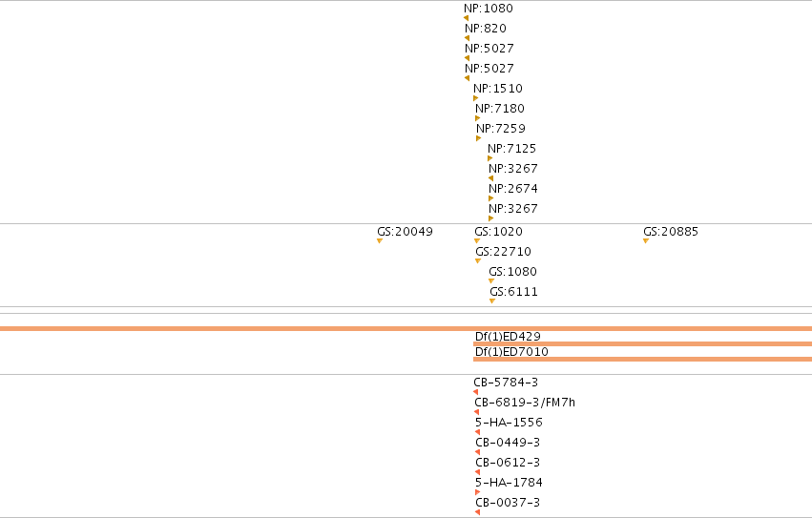Click the red arrow under CB-5784-3
Image resolution: width=812 pixels, height=518 pixels.
coord(475,392)
